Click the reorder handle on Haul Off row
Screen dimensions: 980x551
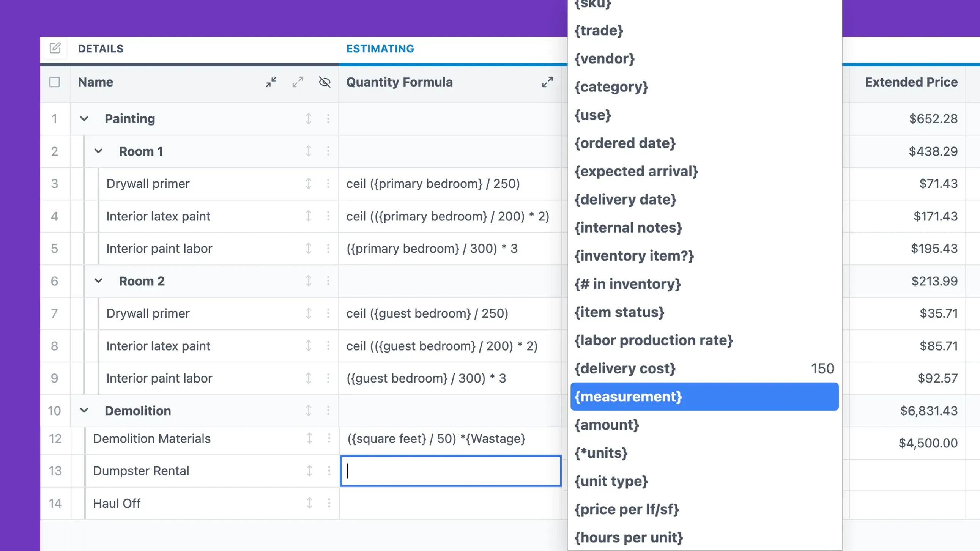coord(309,504)
